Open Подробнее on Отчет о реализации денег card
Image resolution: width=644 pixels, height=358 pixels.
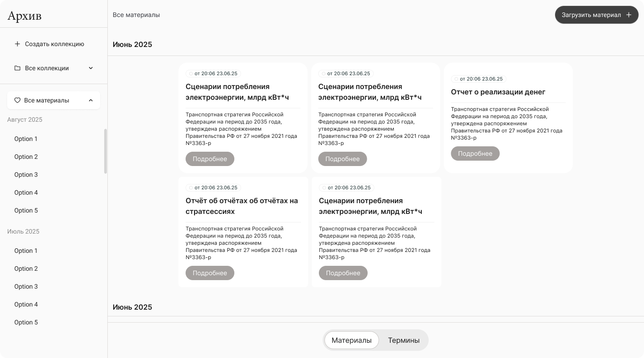pos(475,153)
